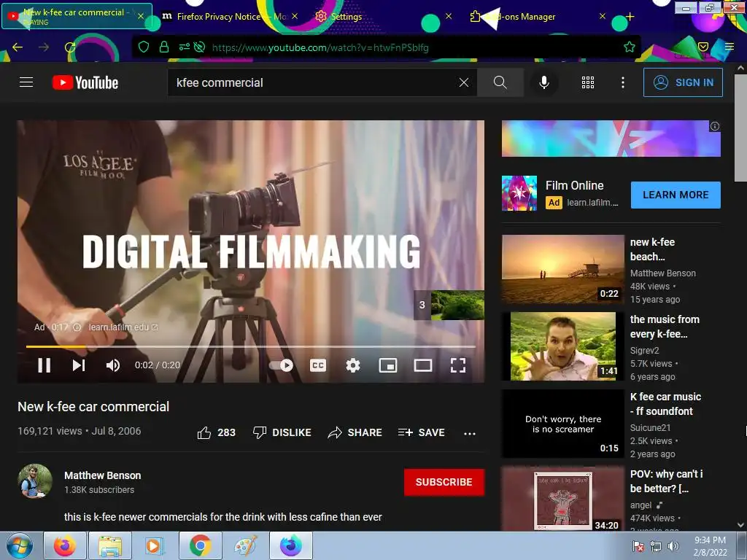Show site security lock info
The image size is (747, 560).
tap(164, 47)
